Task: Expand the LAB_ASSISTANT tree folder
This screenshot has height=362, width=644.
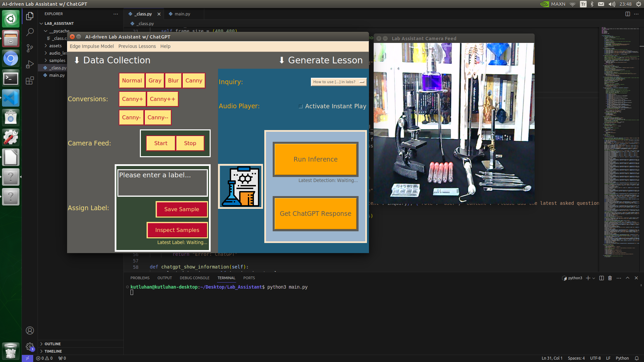Action: [x=42, y=23]
